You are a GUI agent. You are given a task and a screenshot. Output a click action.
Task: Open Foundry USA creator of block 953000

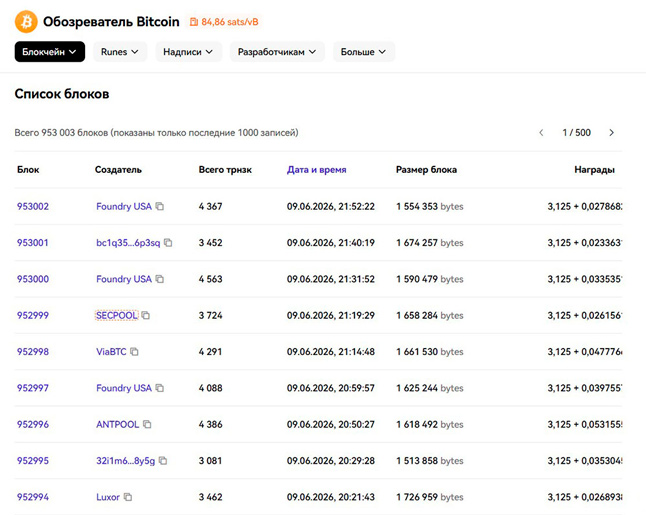(124, 279)
